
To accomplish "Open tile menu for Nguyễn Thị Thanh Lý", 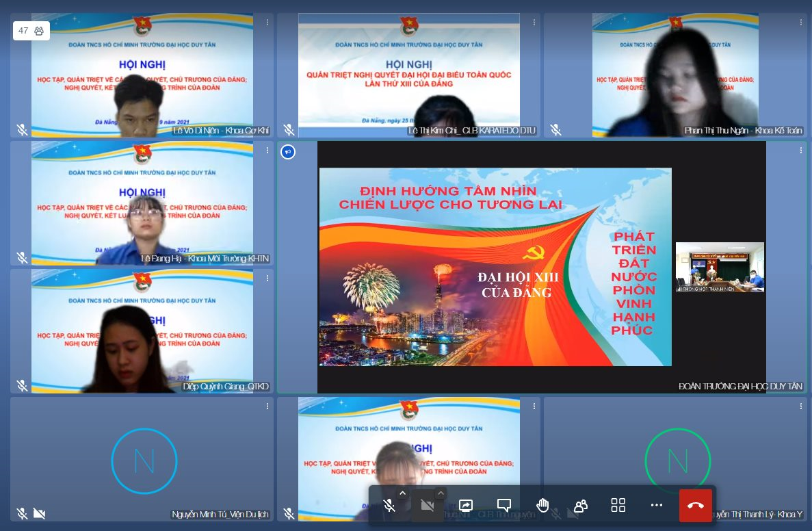I will (x=800, y=406).
